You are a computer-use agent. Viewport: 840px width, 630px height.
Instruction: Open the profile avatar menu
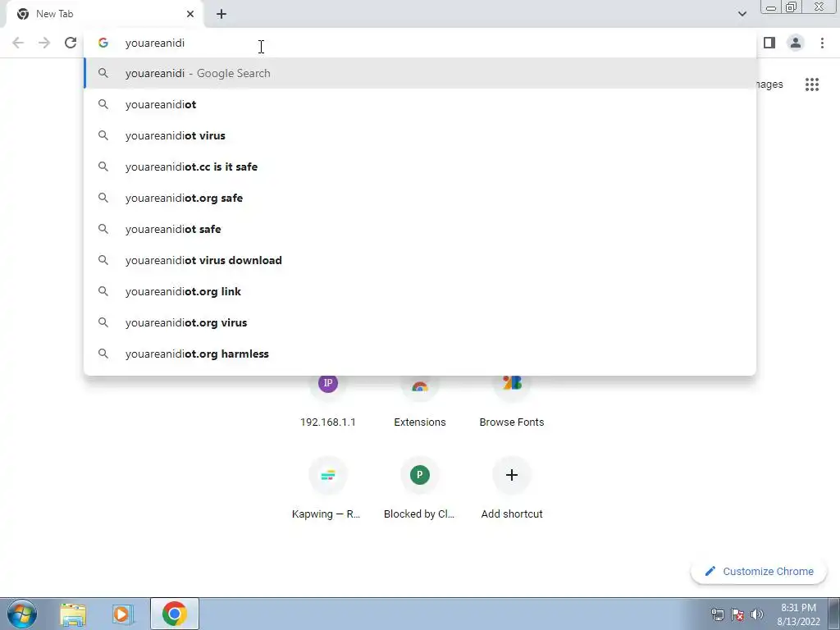(x=796, y=43)
